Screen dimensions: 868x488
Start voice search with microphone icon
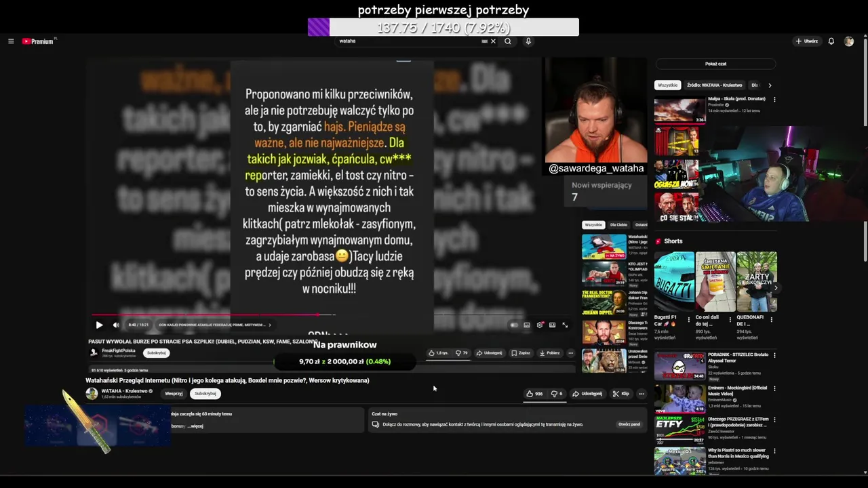point(528,41)
